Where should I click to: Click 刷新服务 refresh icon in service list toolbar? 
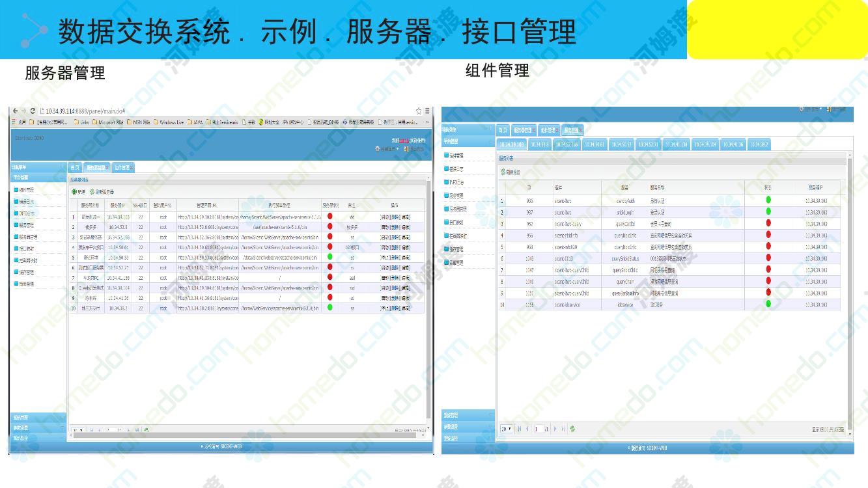[503, 172]
